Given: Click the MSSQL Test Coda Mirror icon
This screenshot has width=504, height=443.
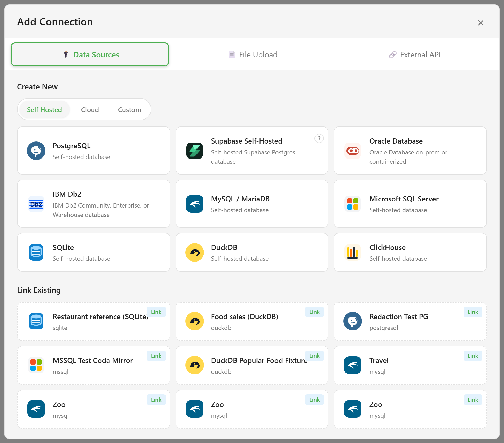Looking at the screenshot, I should click(x=36, y=365).
